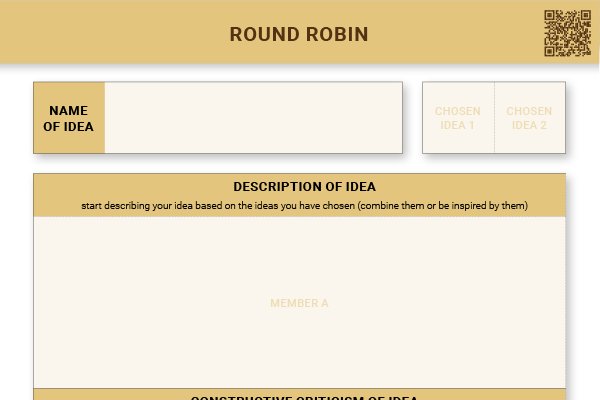Click the MEMBER A placeholder text
Viewport: 600px width, 400px height.
pyautogui.click(x=299, y=303)
